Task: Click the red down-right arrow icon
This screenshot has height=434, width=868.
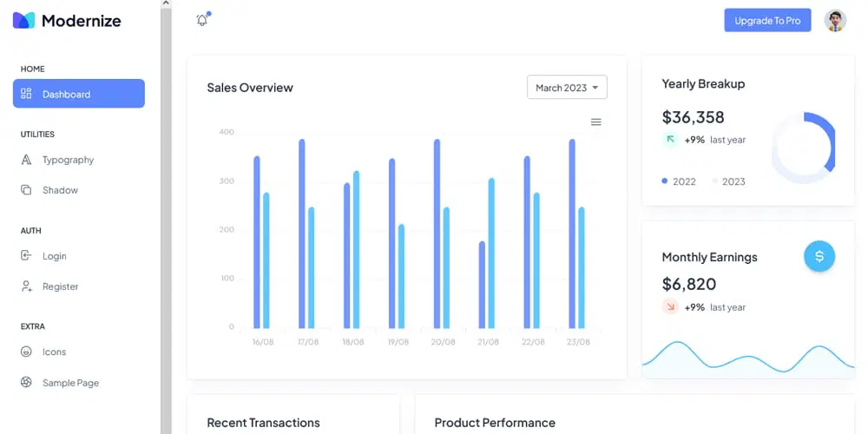Action: point(670,306)
